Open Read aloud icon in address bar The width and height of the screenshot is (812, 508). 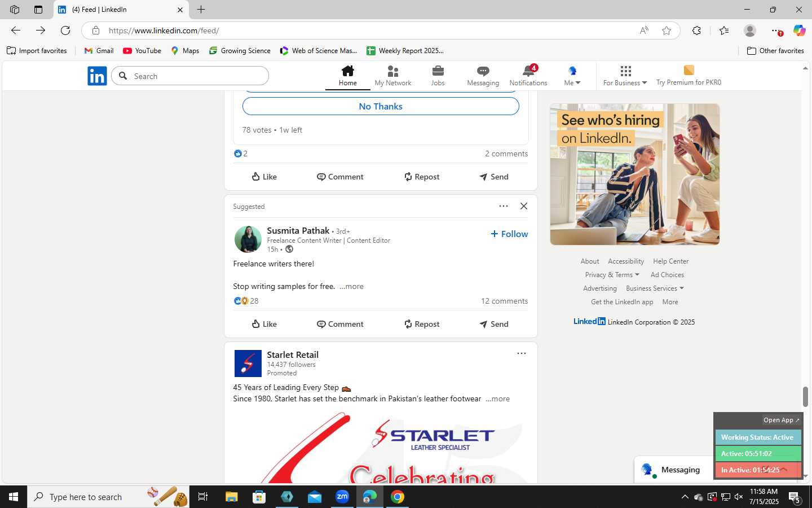(x=644, y=30)
